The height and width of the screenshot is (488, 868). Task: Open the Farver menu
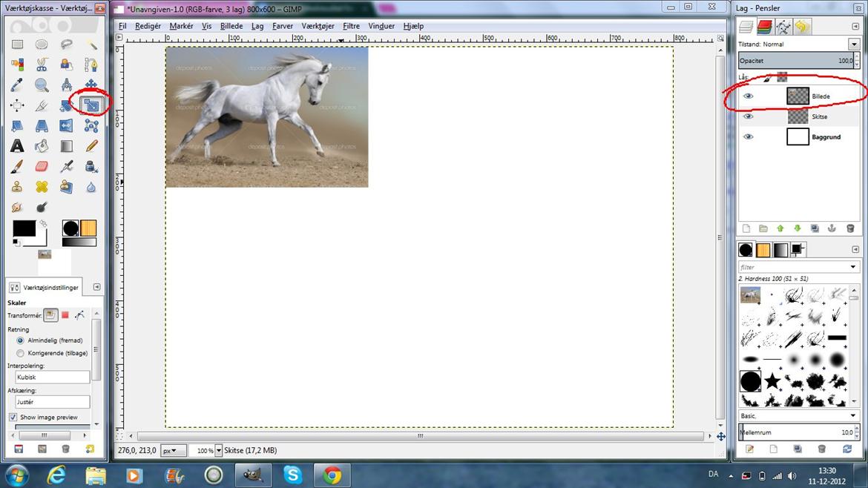point(282,26)
